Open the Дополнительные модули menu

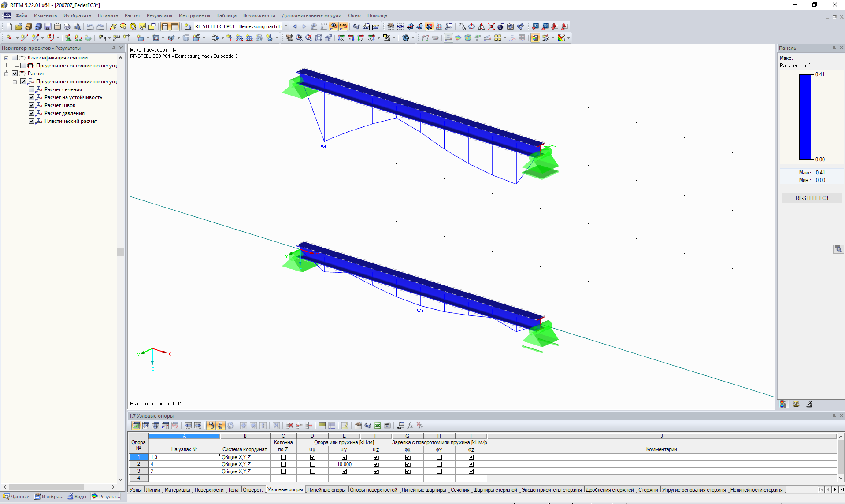[311, 15]
